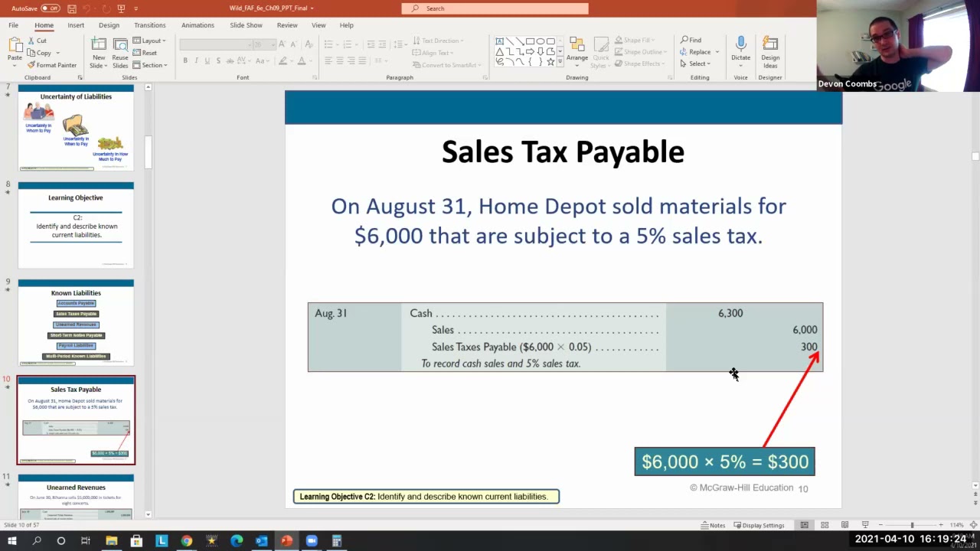Click the Replace button
980x551 pixels.
coord(700,52)
